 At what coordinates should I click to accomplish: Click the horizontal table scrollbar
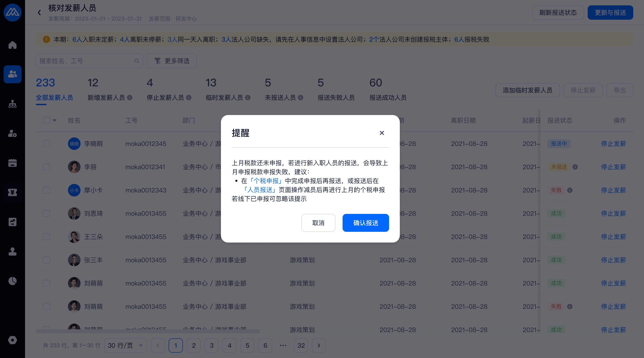[x=148, y=331]
